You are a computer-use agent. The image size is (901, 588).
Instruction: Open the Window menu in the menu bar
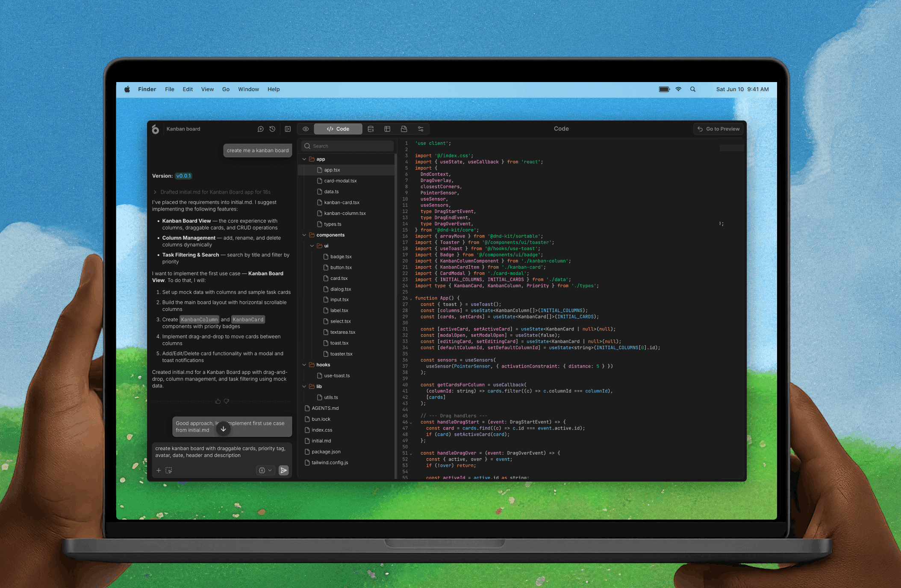point(248,89)
